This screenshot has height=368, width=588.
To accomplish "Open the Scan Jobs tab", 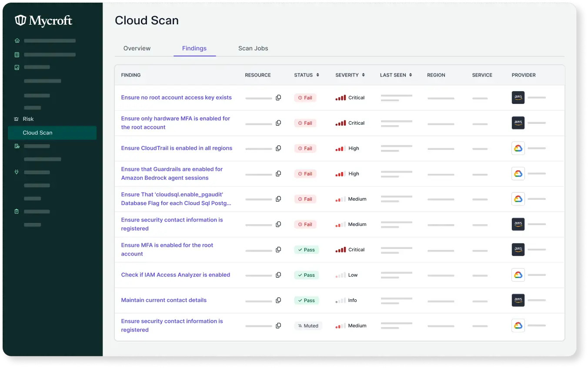I will coord(253,48).
